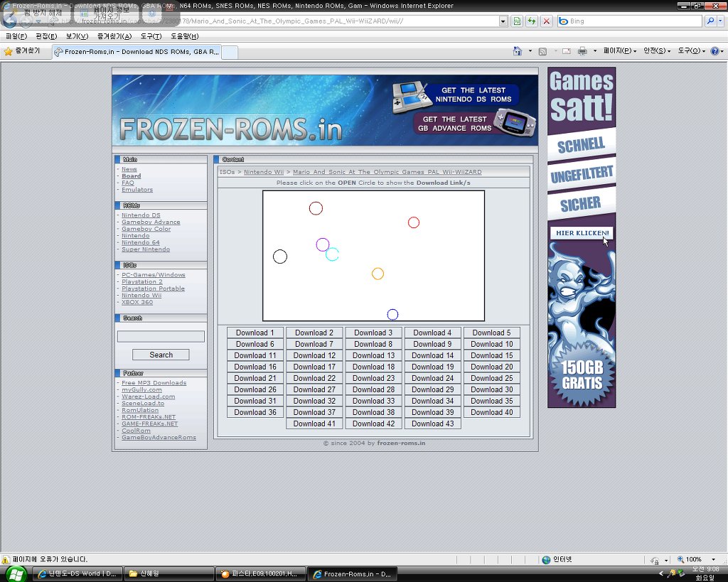Open the 즐겨찾기(A) menu
Screen dimensions: 728x582
114,36
